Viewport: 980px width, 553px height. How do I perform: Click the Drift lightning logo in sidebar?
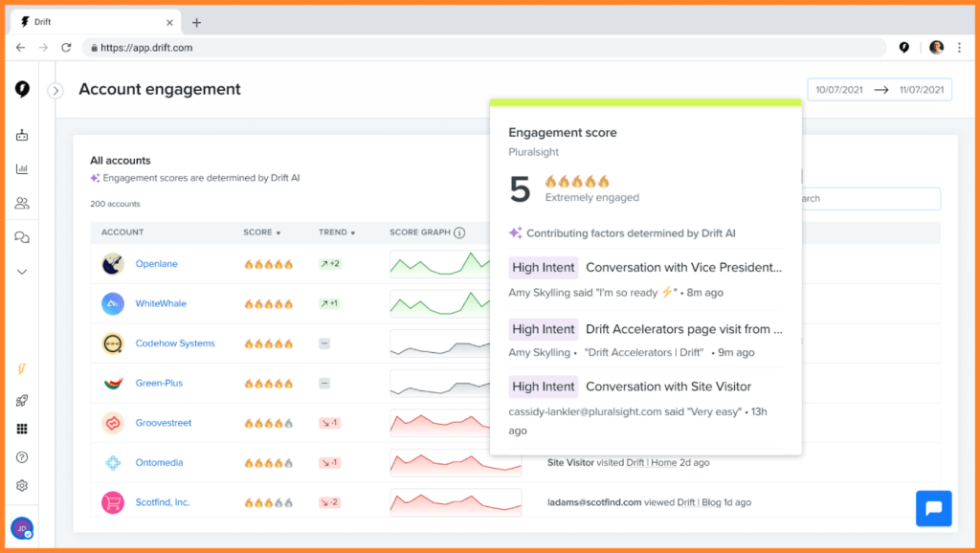click(23, 89)
